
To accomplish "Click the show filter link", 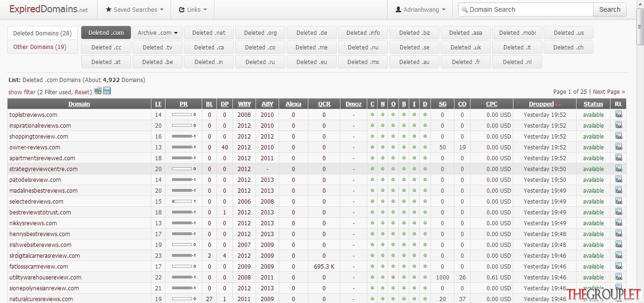I will (x=22, y=92).
